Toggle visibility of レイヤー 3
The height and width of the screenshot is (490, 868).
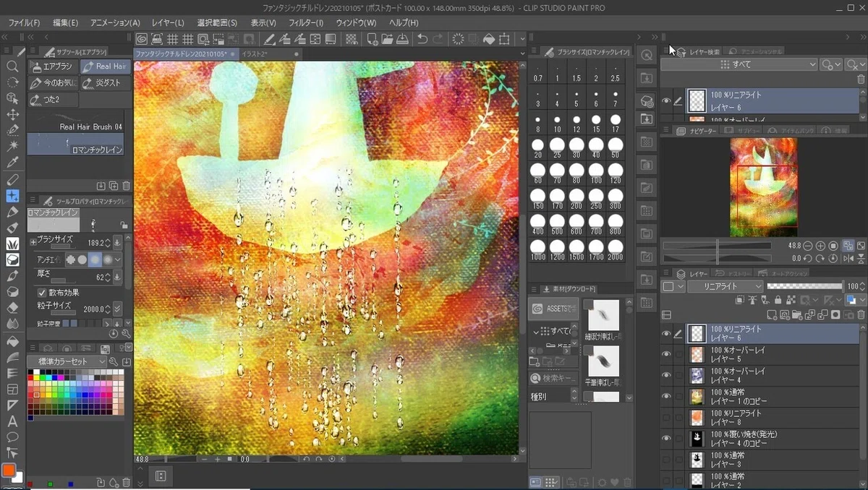(x=666, y=459)
